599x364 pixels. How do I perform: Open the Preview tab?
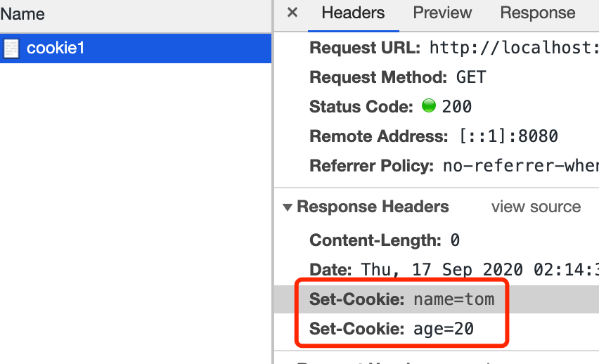point(442,13)
